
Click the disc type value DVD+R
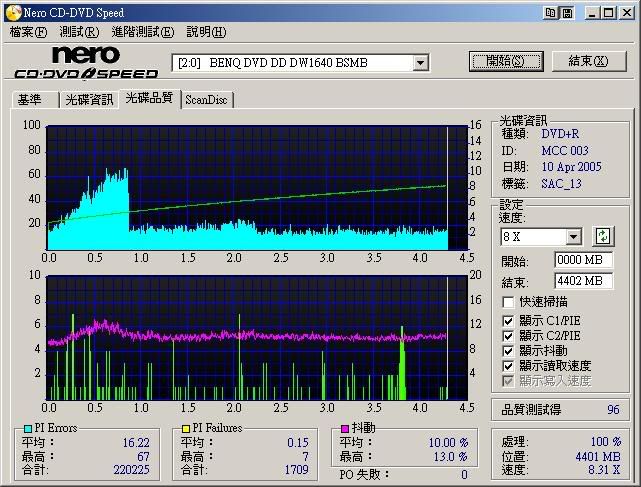point(560,134)
